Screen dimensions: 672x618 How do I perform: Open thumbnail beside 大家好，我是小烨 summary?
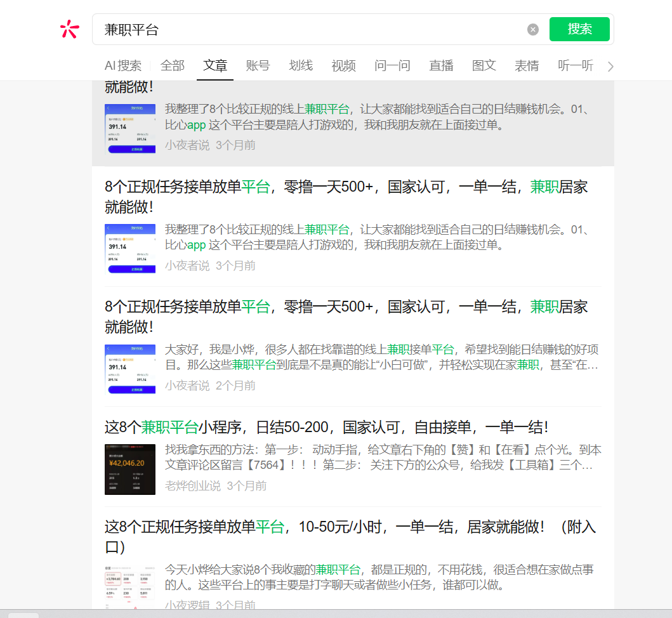130,369
